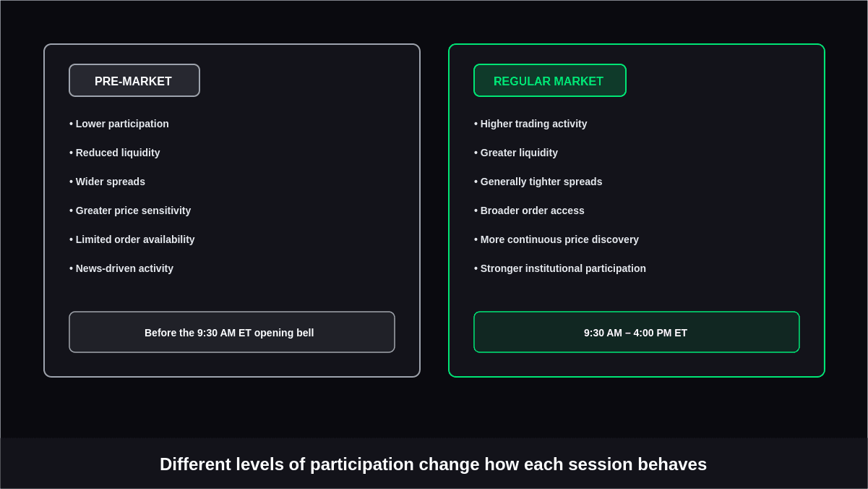Select Limited order availability item
Viewport: 868px width, 489px height.
(x=132, y=239)
